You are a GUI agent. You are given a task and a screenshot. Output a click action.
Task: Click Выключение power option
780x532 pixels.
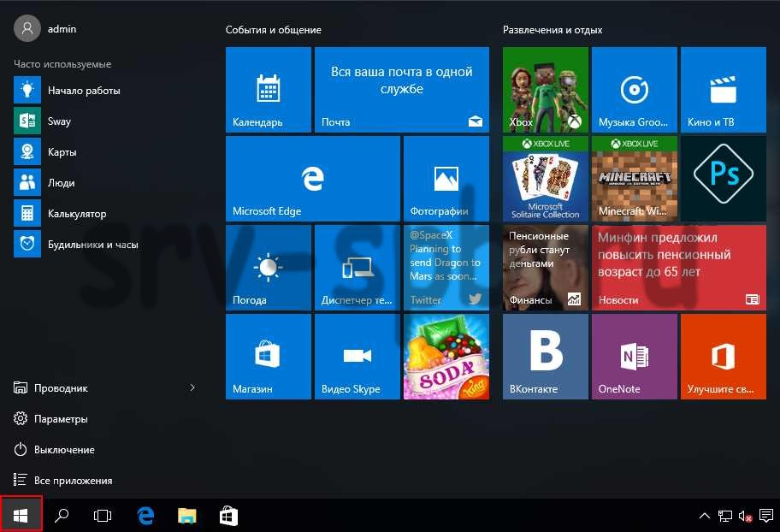coord(64,450)
